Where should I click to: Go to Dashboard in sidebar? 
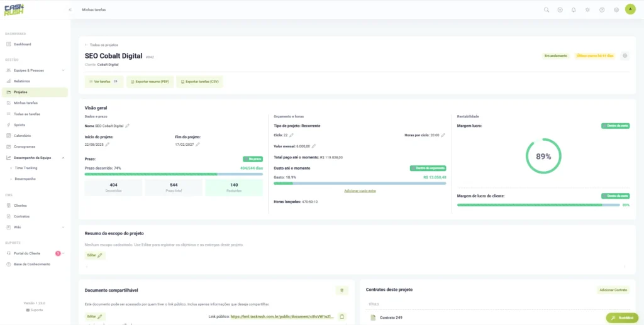[35, 44]
